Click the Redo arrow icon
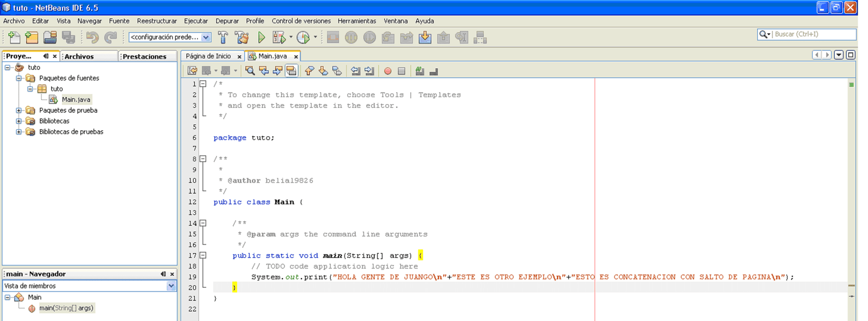868x321 pixels. point(111,37)
